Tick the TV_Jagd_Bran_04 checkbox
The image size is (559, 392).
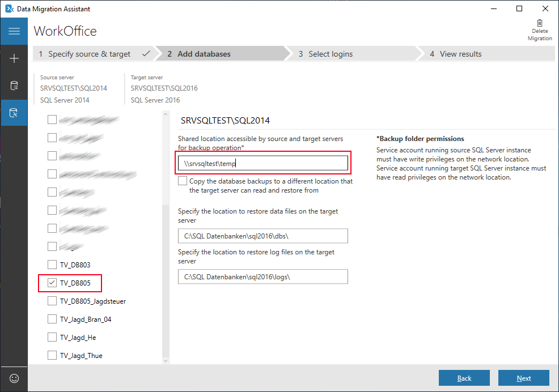pos(52,319)
